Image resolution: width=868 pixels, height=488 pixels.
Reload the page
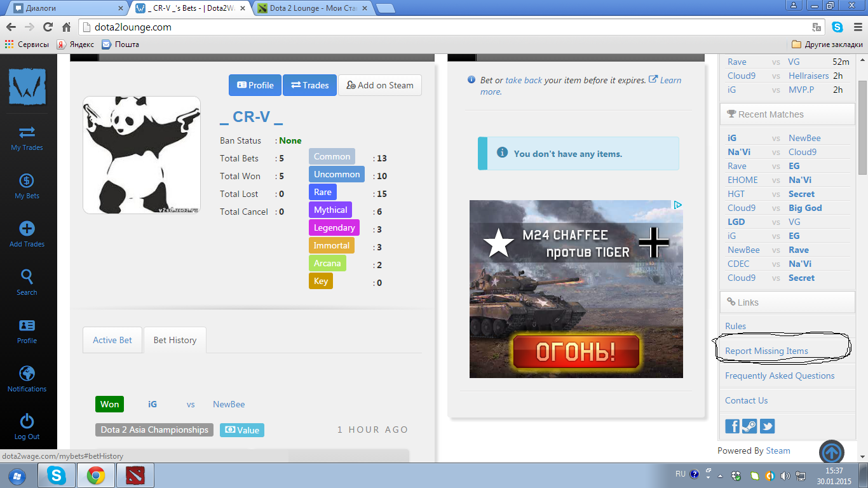(x=48, y=27)
